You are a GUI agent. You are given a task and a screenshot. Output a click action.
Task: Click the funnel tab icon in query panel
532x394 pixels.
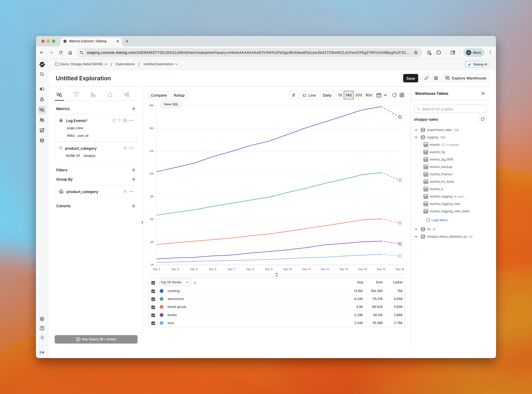(x=76, y=95)
